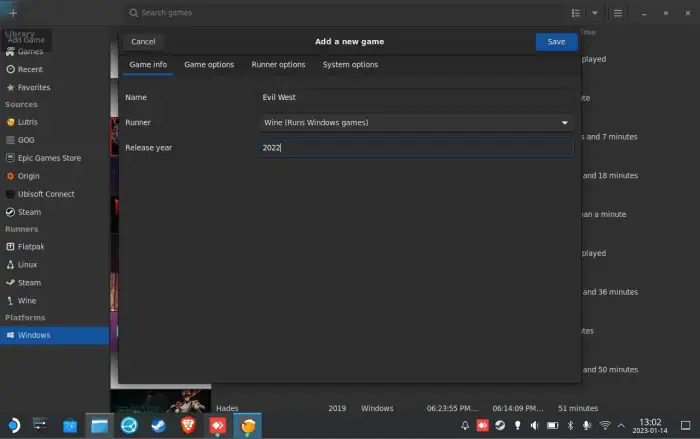This screenshot has width=700, height=439.
Task: Click the Release year field
Action: [x=416, y=148]
